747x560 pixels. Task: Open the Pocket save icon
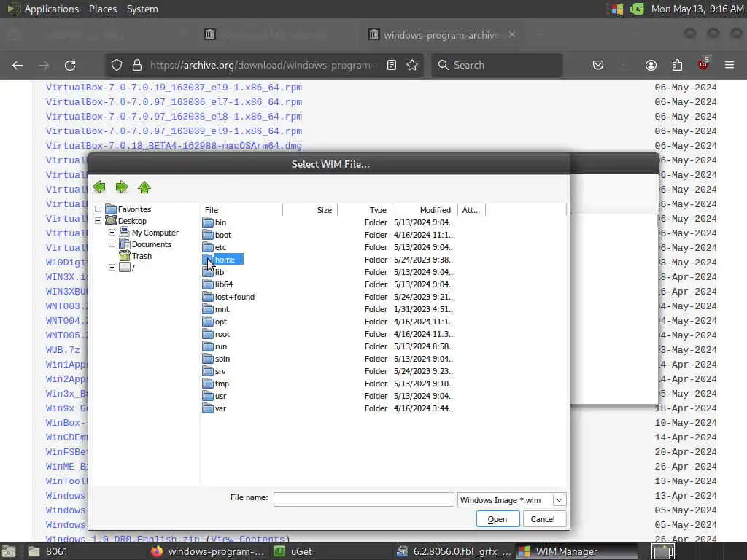[598, 65]
